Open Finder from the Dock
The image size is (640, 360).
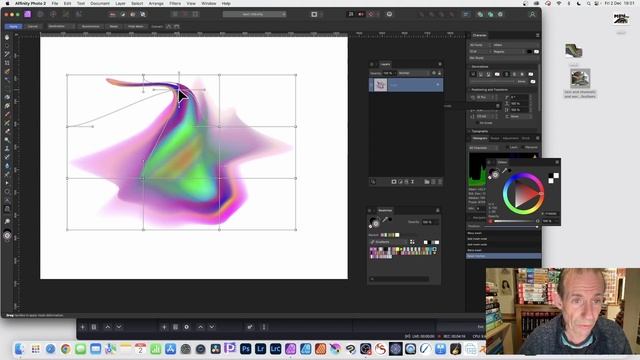pos(20,349)
